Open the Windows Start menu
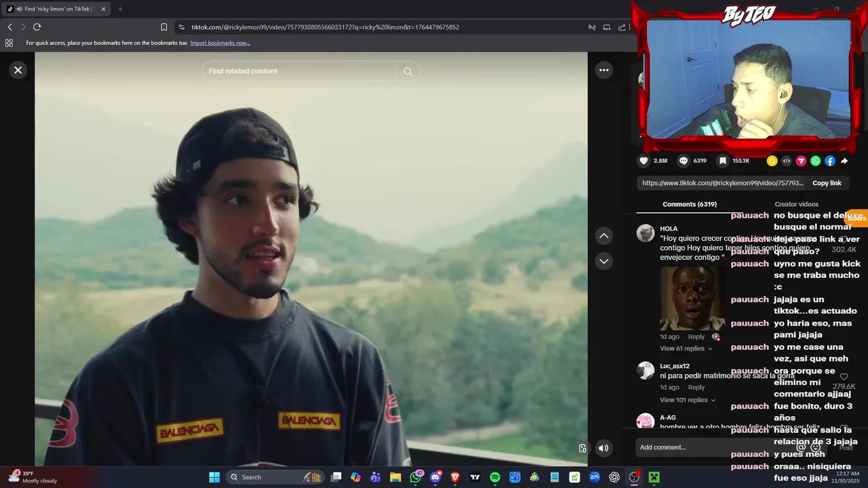The height and width of the screenshot is (488, 868). pos(214,477)
